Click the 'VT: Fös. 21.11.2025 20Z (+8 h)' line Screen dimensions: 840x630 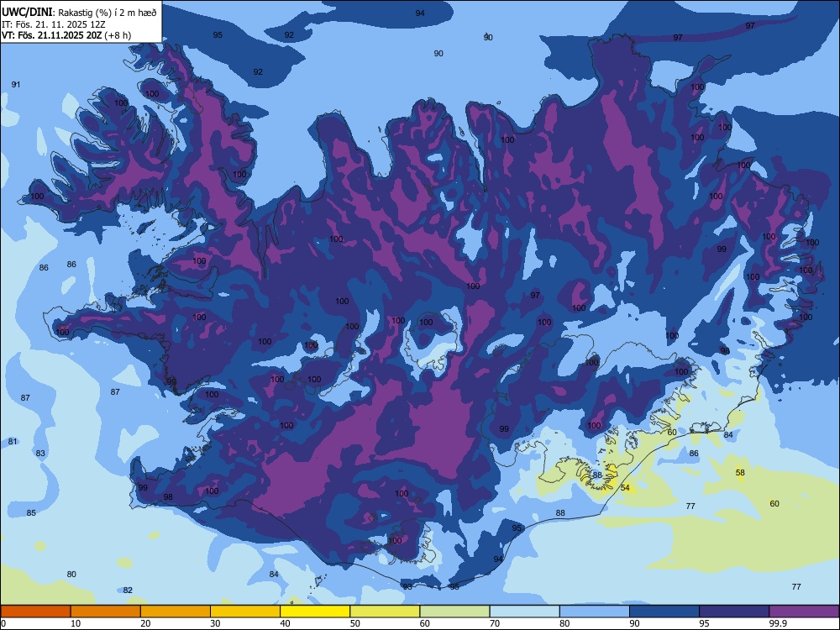click(66, 35)
